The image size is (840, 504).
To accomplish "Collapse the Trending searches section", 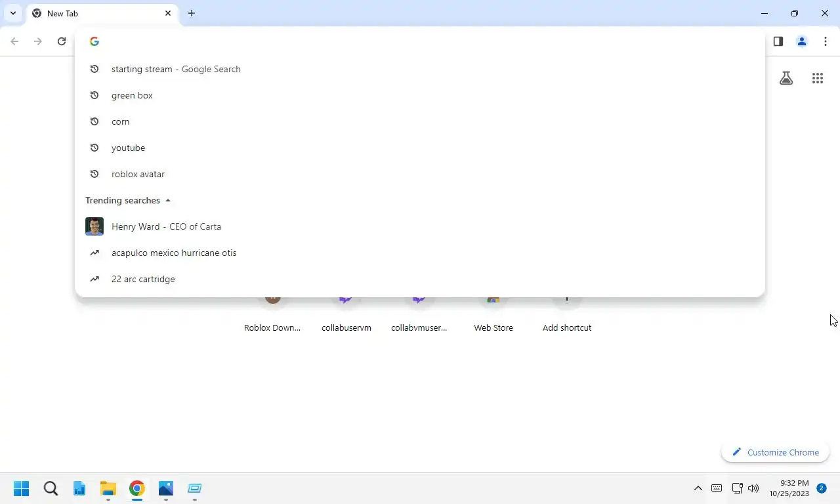I will pos(168,200).
